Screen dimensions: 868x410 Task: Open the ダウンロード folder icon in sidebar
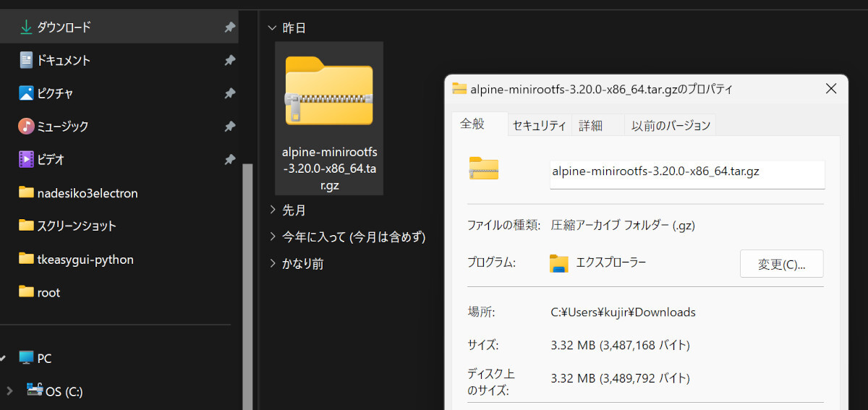tap(26, 27)
